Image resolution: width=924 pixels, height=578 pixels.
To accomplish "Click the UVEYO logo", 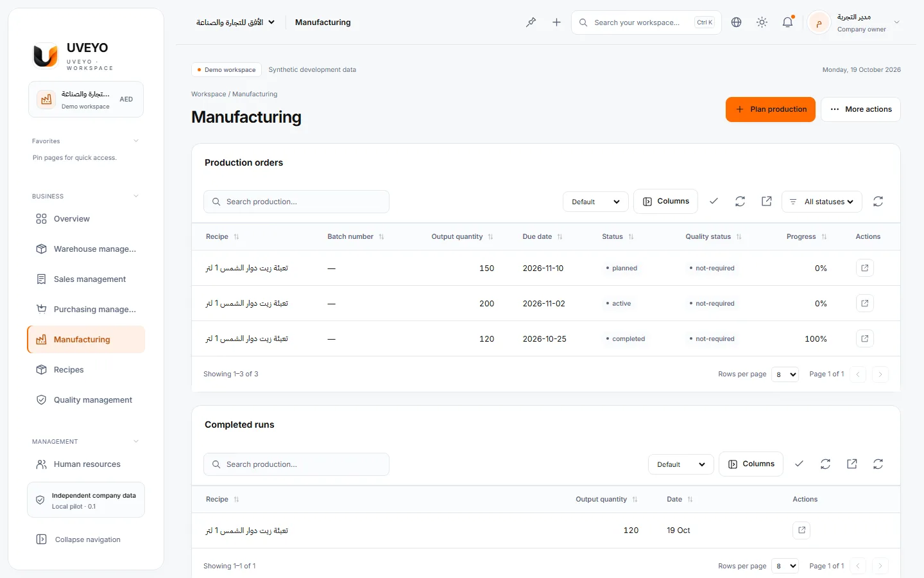I will 46,56.
